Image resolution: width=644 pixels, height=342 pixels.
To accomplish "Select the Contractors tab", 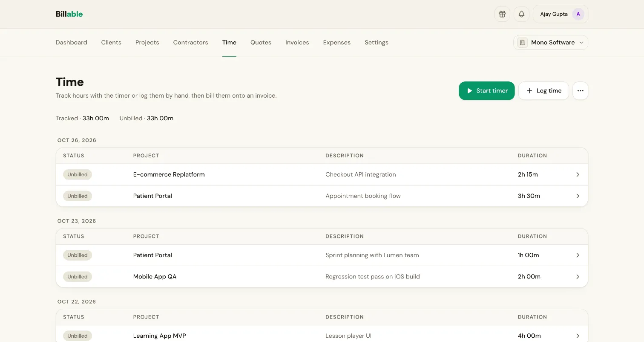I will pyautogui.click(x=191, y=43).
